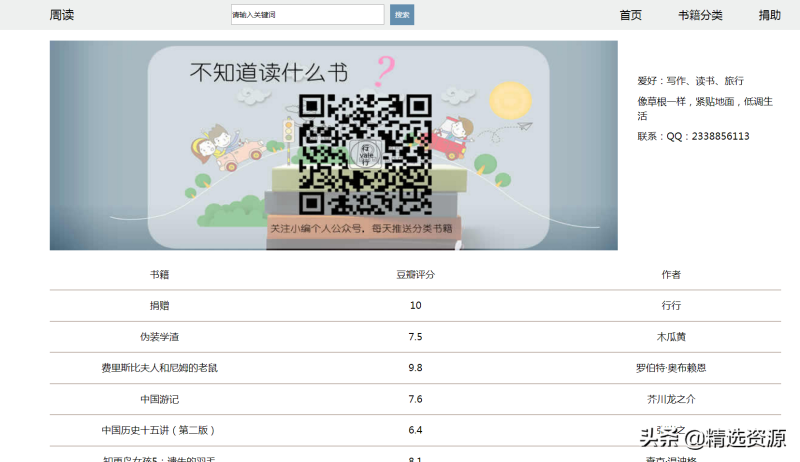Click the rating 6.4 cell

click(415, 430)
